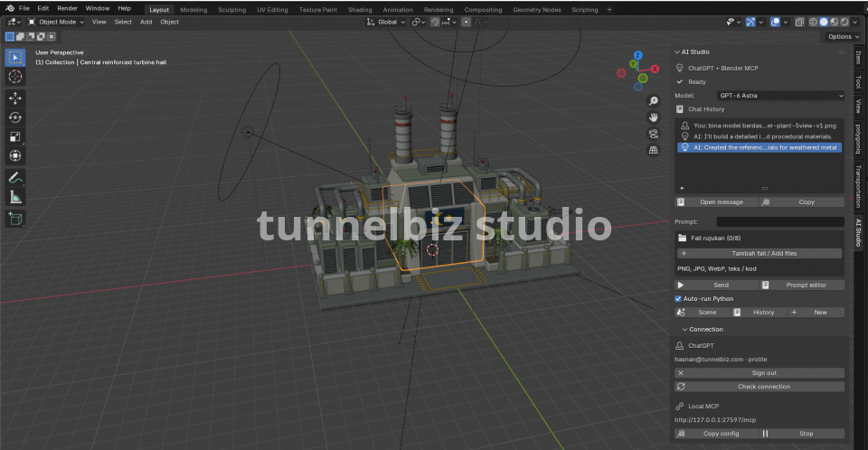The image size is (868, 450).
Task: Select the Select Box tool
Action: click(15, 58)
